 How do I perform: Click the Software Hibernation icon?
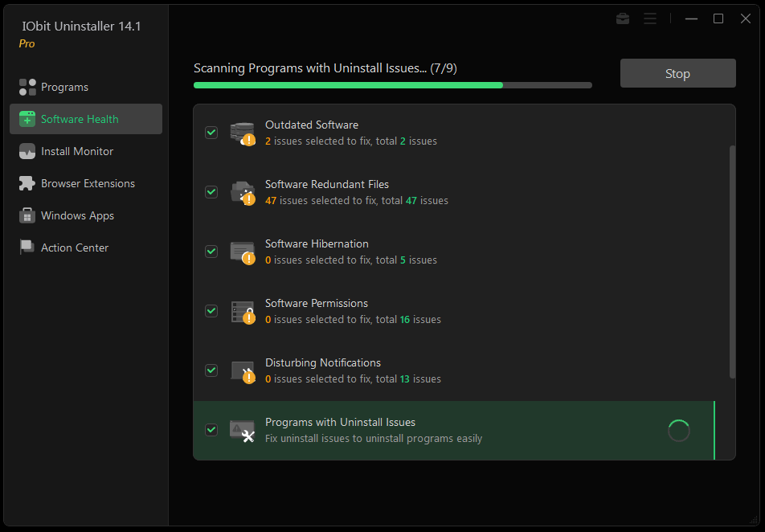pyautogui.click(x=243, y=253)
